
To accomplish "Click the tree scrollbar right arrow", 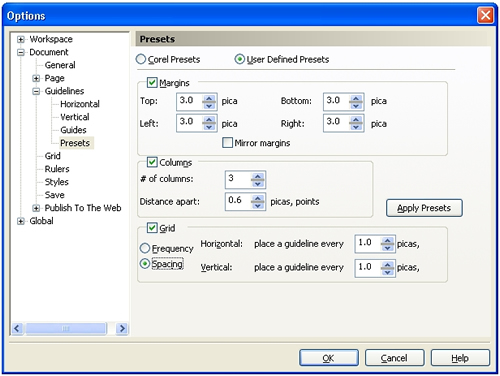I will [x=122, y=328].
